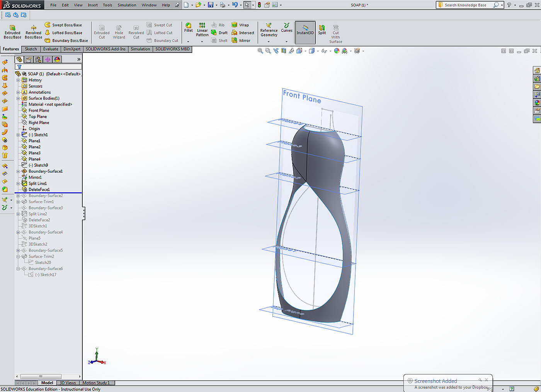
Task: Select the Fillet tool
Action: tap(189, 28)
